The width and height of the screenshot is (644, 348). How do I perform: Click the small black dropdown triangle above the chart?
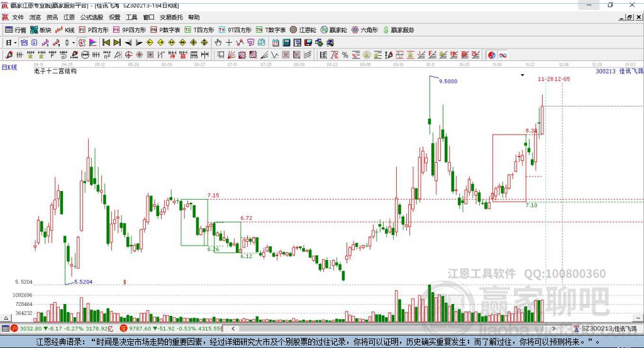click(x=523, y=75)
